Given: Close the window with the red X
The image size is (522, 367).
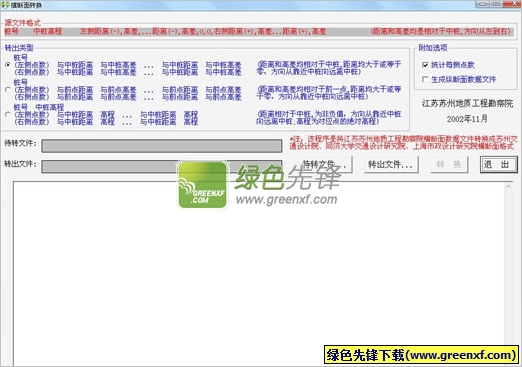Looking at the screenshot, I should 512,4.
